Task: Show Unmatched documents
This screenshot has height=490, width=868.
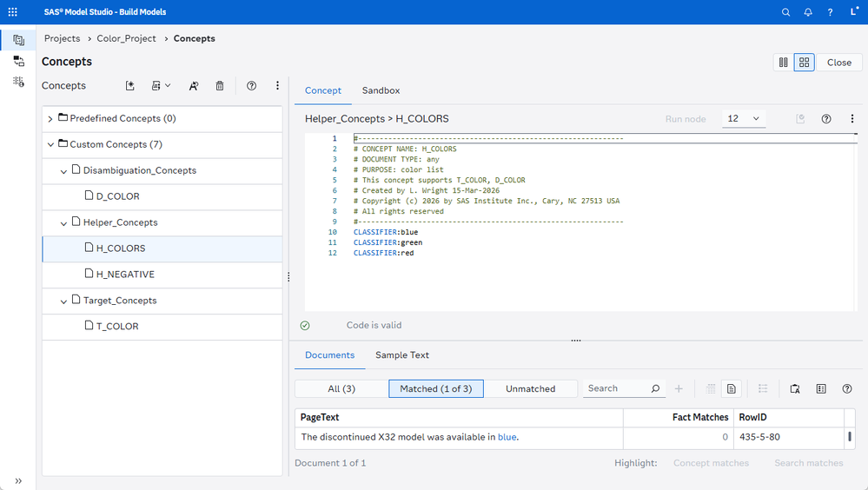Action: point(530,388)
